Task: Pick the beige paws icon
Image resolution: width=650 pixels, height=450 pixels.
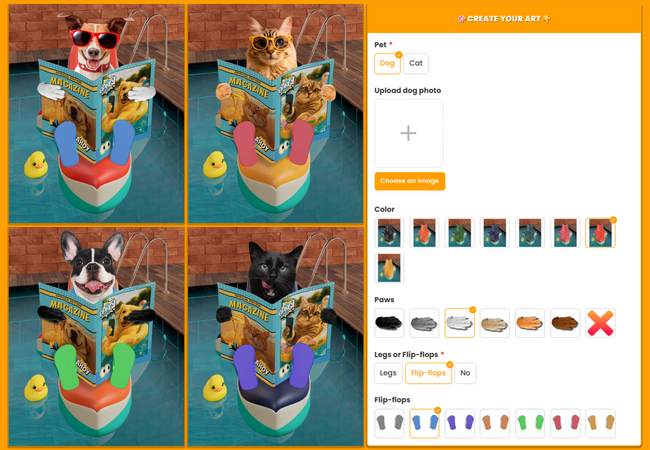Action: [495, 323]
